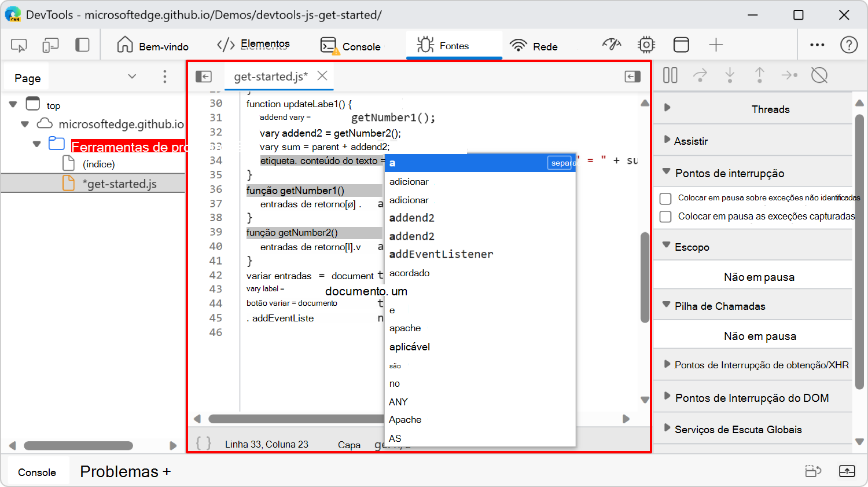The image size is (868, 487).
Task: Collapse the top node in Page tree
Action: (13, 105)
